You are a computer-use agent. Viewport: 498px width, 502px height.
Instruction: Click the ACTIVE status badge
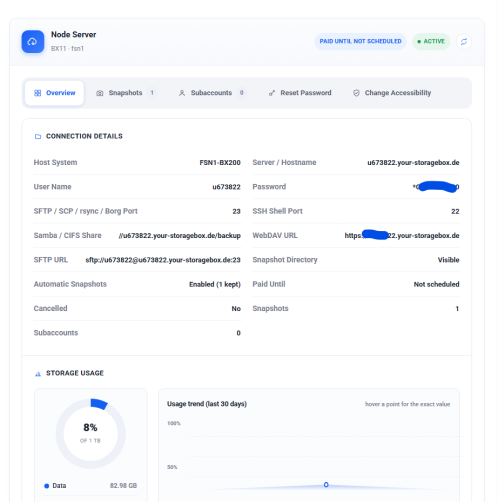(x=431, y=41)
